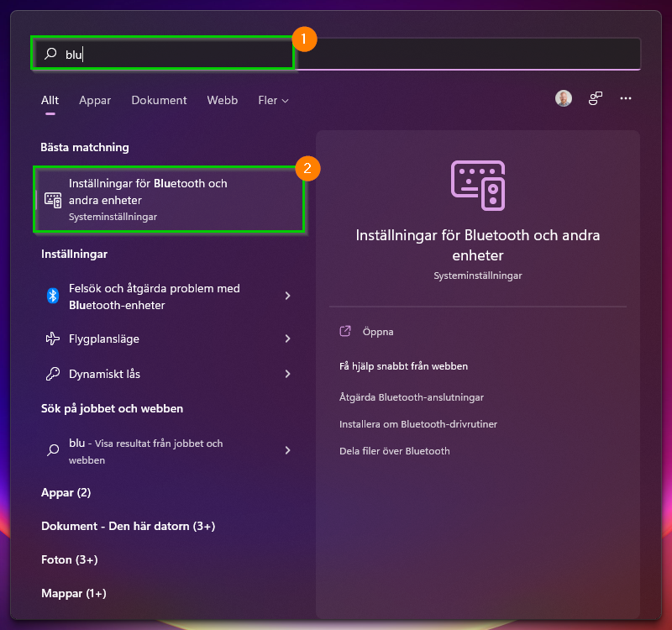Viewport: 672px width, 630px height.
Task: Click the devices icon in best match
Action: 53,200
